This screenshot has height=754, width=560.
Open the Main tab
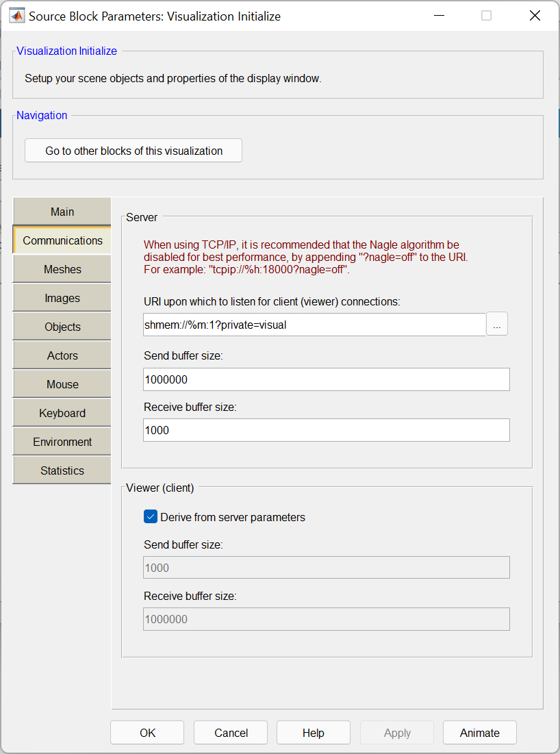(x=62, y=212)
